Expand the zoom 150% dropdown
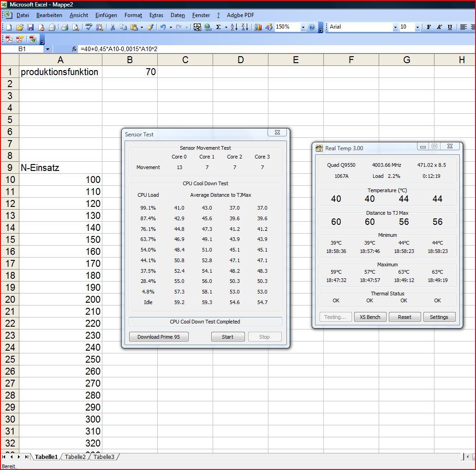 click(x=303, y=28)
